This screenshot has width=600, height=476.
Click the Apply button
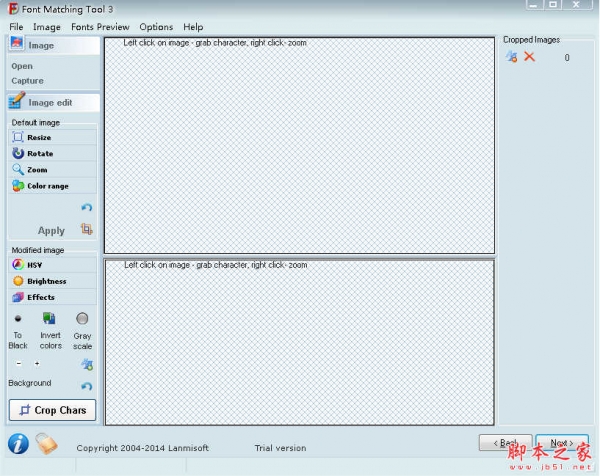pos(51,230)
